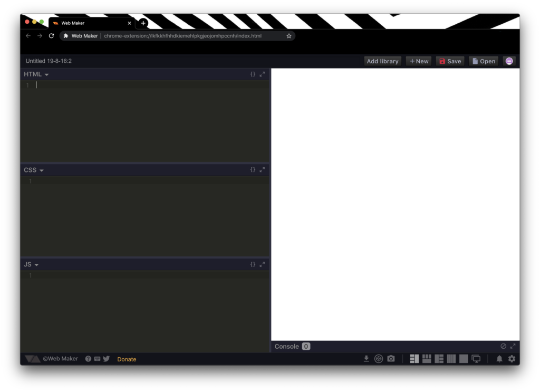Switch to editors-on-left layout icon
Screen dimensions: 540x392
414,359
